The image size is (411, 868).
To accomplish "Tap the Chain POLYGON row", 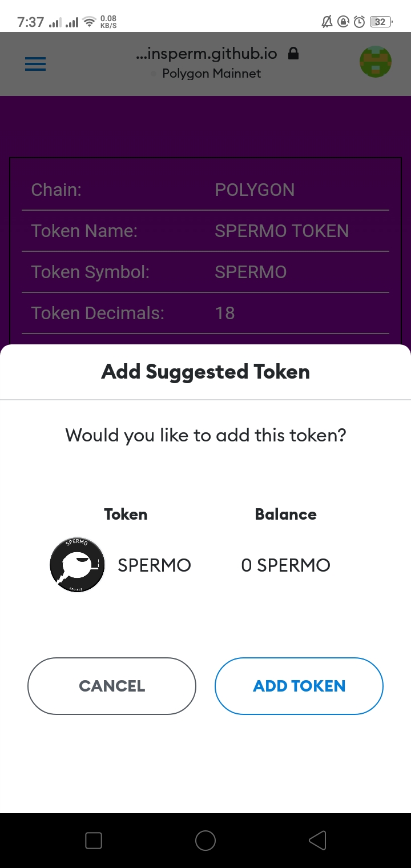I will (205, 190).
